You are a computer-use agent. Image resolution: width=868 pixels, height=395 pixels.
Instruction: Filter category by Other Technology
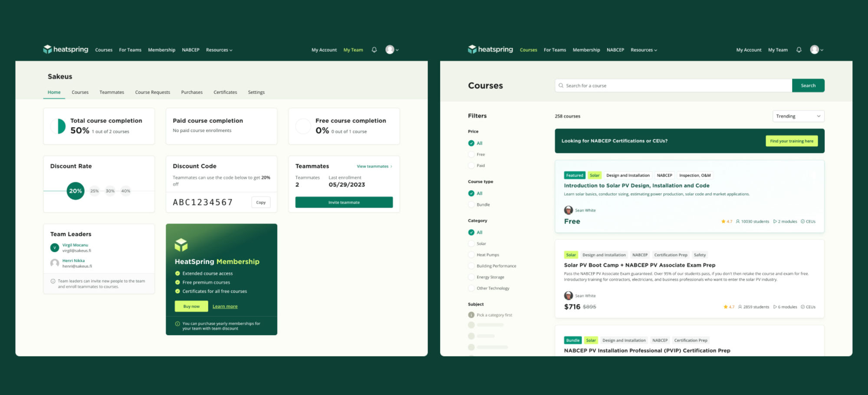(x=471, y=288)
